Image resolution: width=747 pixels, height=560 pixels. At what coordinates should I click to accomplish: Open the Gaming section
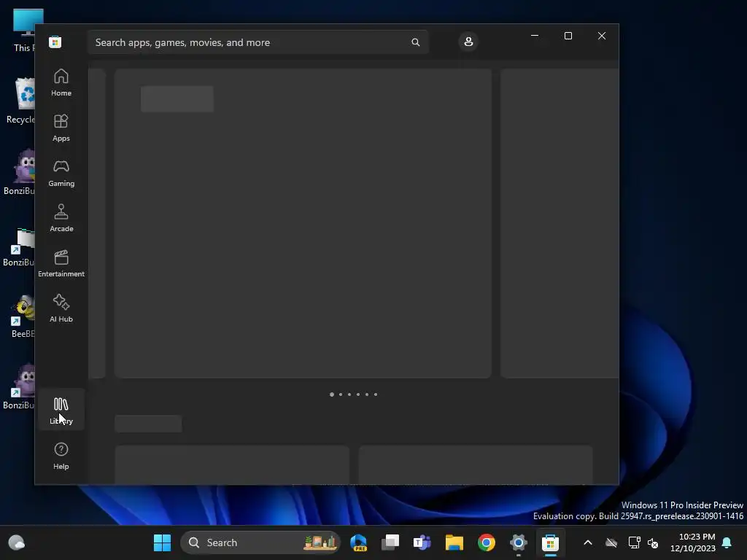[61, 174]
